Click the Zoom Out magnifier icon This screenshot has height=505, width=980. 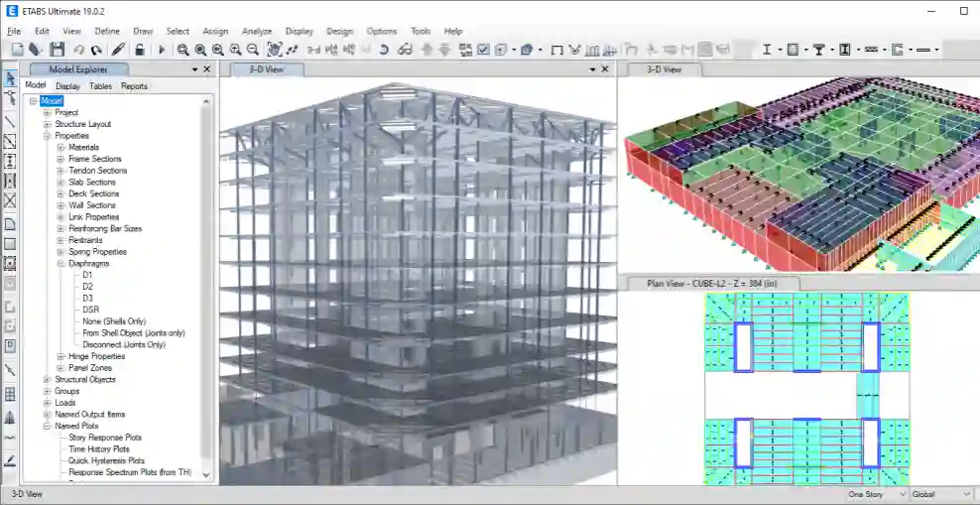[x=252, y=50]
